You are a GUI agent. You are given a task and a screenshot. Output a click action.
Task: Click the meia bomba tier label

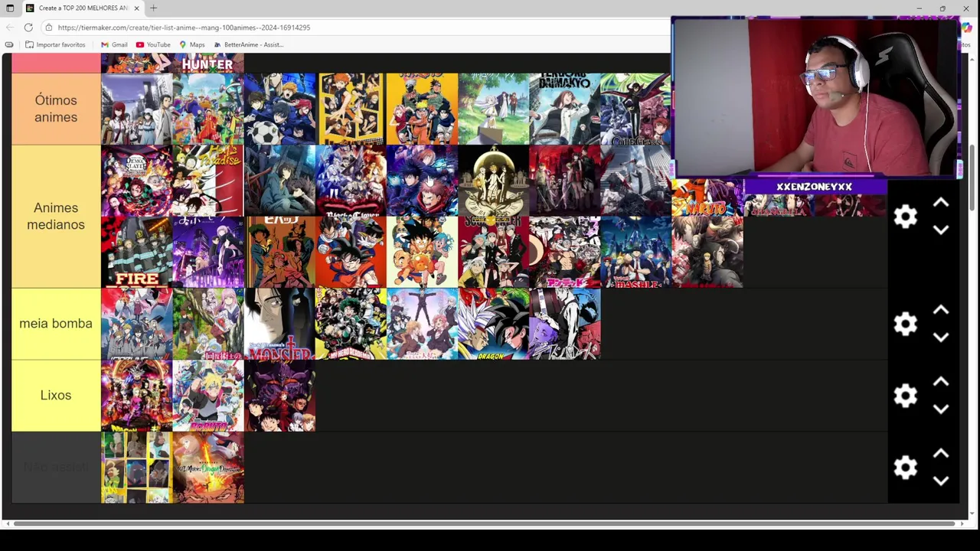click(x=56, y=324)
